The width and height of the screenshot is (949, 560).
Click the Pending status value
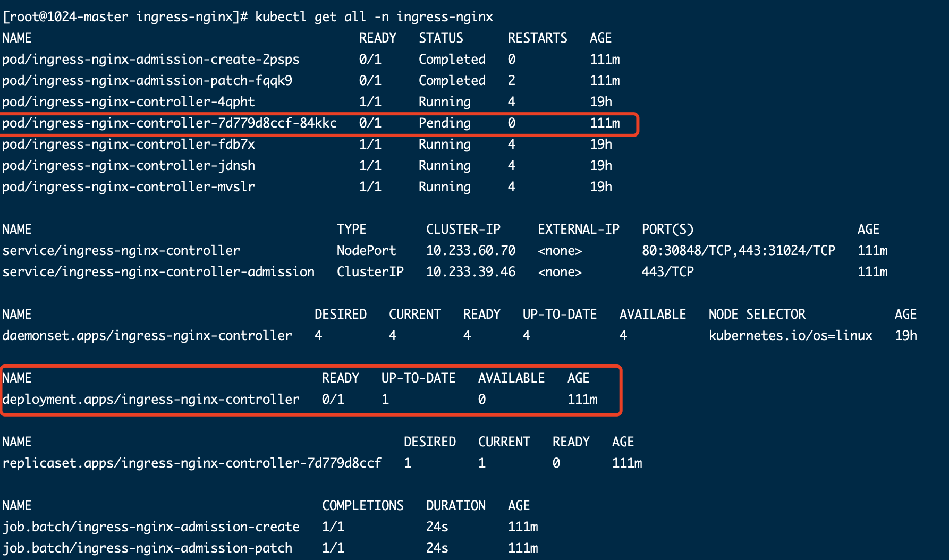pyautogui.click(x=445, y=123)
